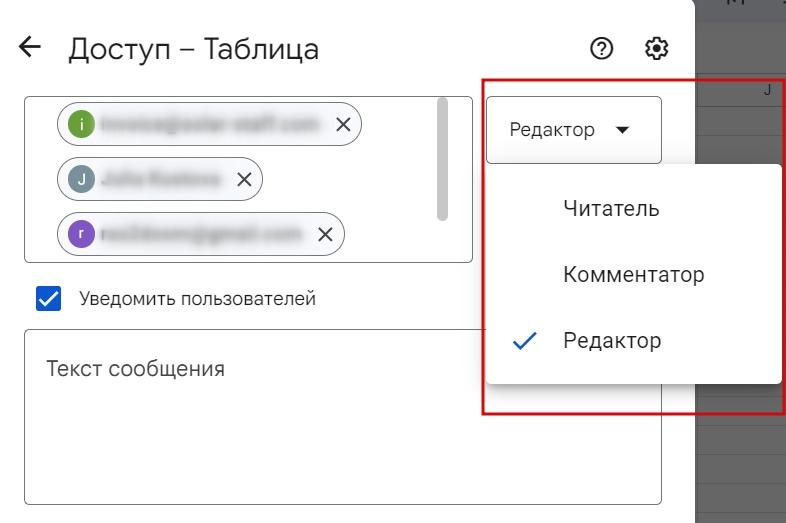Choose "Комментатор" in the role menu
This screenshot has height=523, width=786.
point(633,274)
